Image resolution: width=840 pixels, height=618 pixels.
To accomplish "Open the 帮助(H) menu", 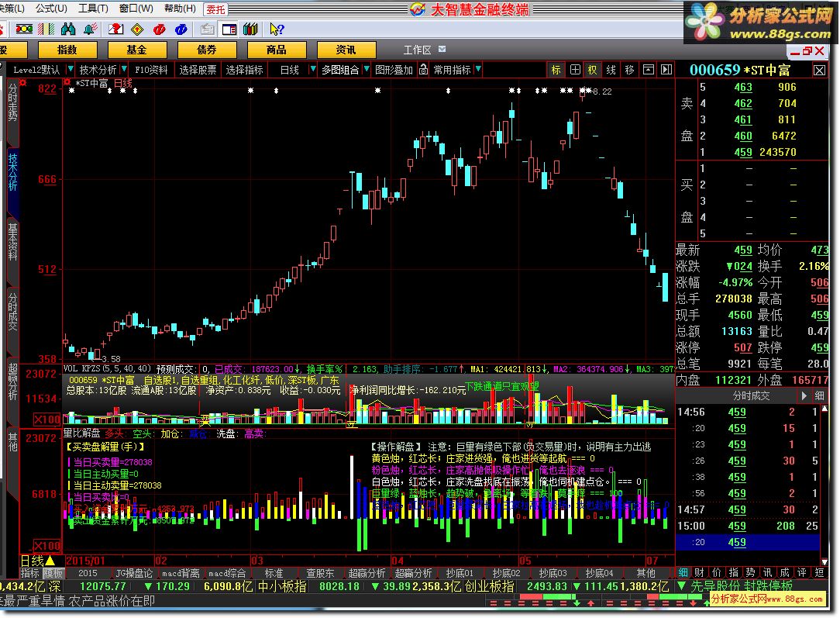I will point(180,8).
